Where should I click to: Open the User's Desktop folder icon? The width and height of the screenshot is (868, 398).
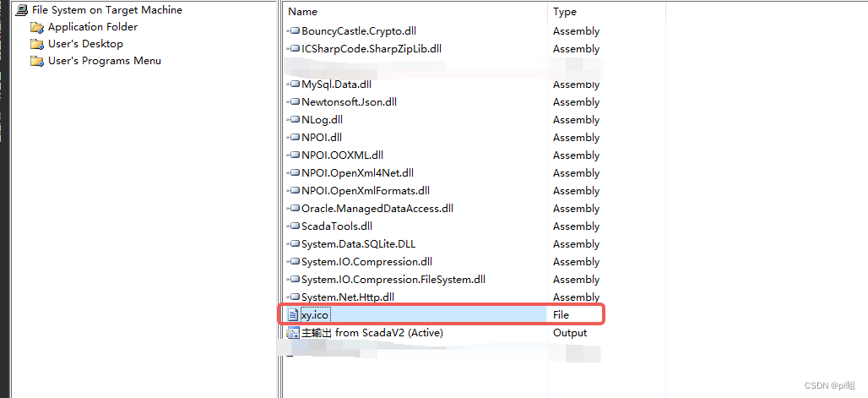pos(37,44)
